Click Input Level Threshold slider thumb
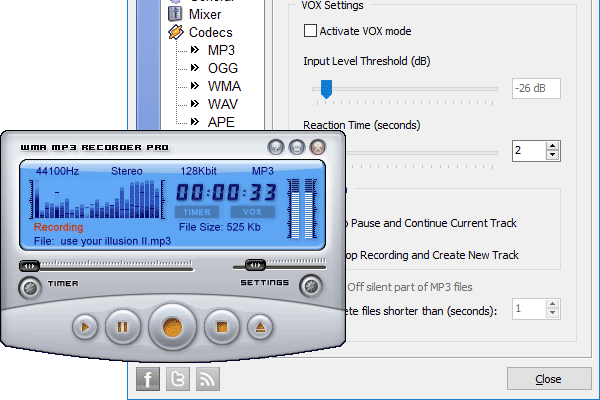Image resolution: width=600 pixels, height=400 pixels. pyautogui.click(x=326, y=89)
